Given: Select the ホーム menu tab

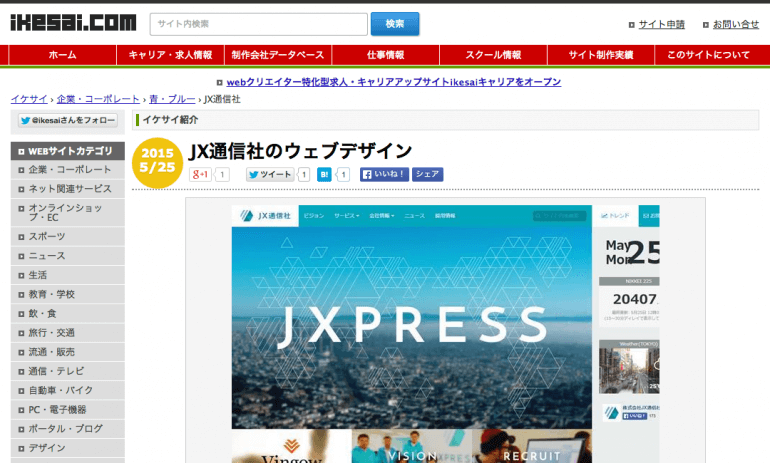Looking at the screenshot, I should [x=62, y=55].
